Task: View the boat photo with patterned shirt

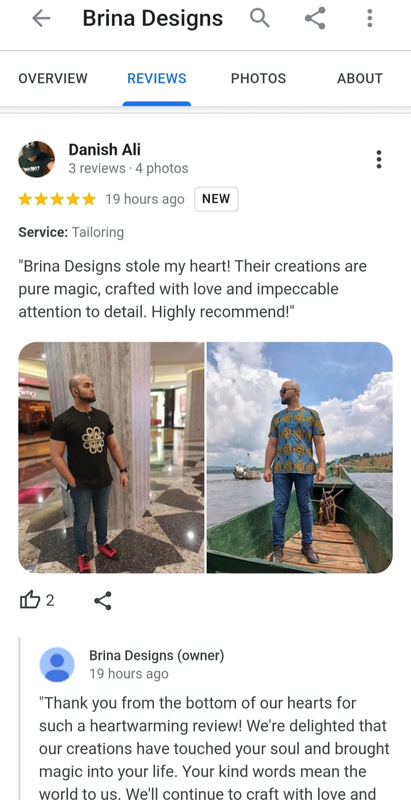Action: click(300, 458)
